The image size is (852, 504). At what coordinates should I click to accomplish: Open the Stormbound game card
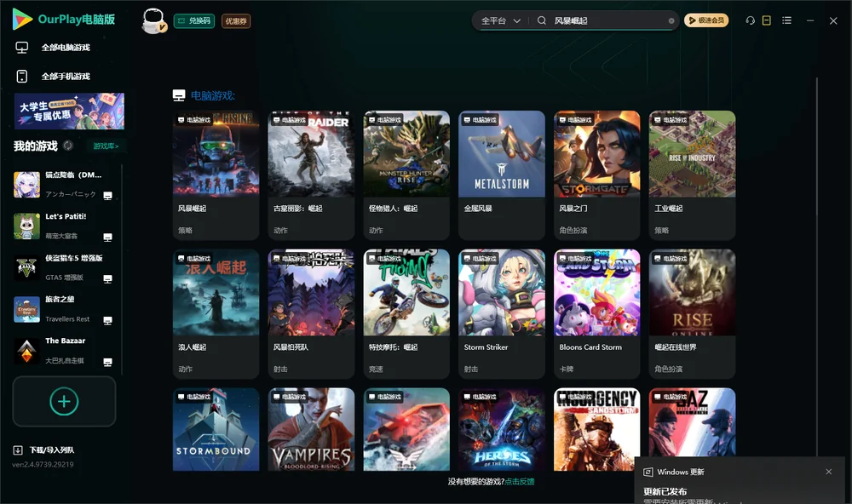216,429
